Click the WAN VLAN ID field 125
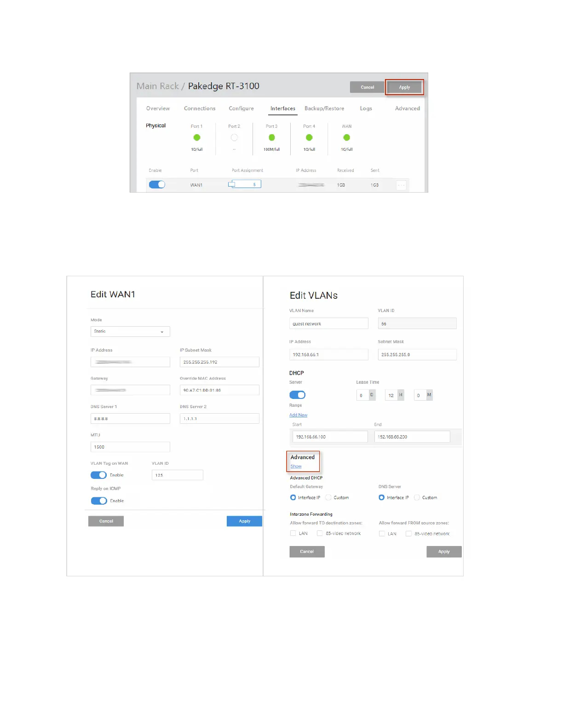Image resolution: width=563 pixels, height=728 pixels. click(x=177, y=475)
